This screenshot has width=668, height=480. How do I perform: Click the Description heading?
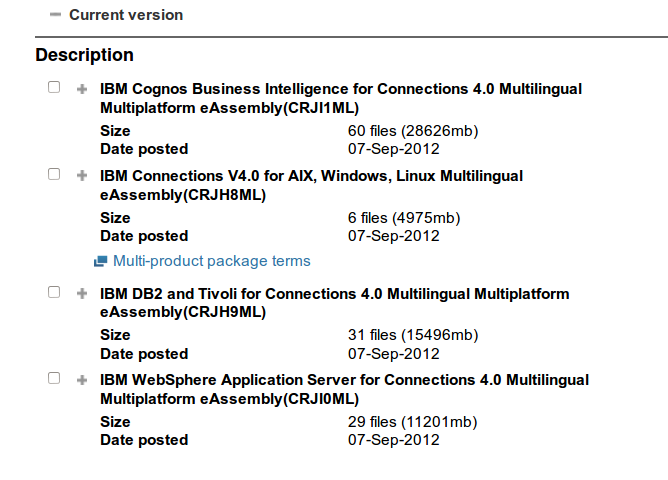(x=84, y=55)
